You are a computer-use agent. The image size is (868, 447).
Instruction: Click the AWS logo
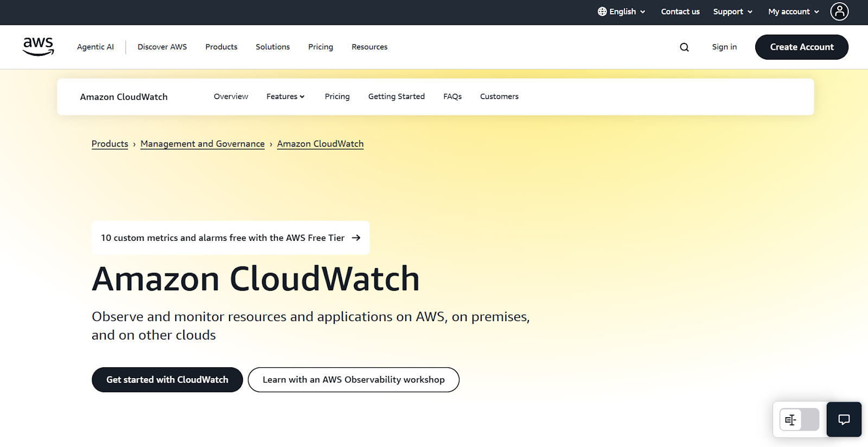pos(38,47)
